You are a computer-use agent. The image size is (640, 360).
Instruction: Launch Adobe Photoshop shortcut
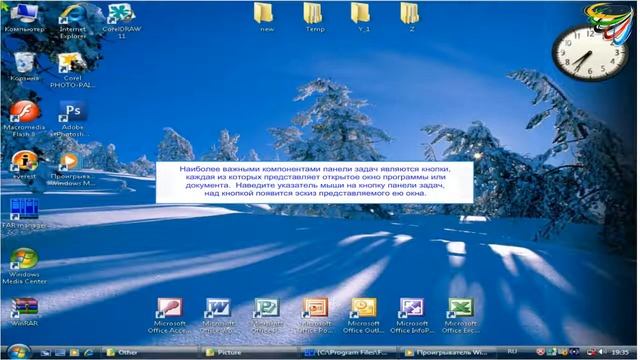click(x=73, y=118)
